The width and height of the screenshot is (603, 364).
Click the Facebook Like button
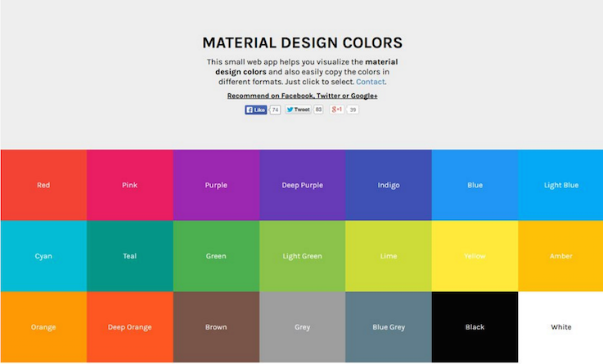pos(256,110)
